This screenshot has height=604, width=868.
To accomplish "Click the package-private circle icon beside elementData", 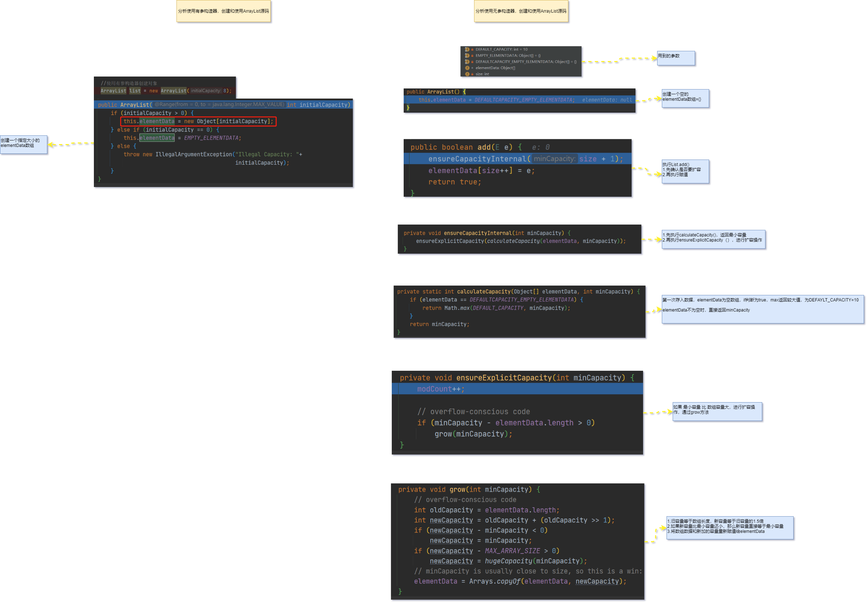I will click(472, 68).
